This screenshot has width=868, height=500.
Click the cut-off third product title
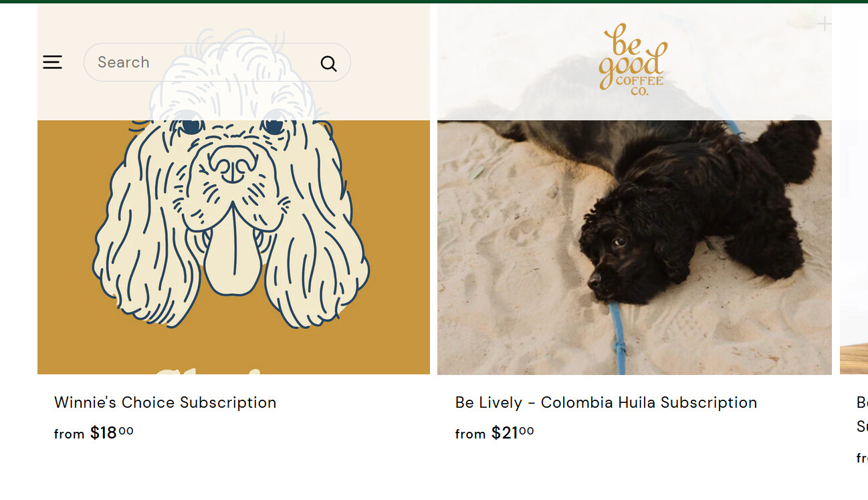862,414
